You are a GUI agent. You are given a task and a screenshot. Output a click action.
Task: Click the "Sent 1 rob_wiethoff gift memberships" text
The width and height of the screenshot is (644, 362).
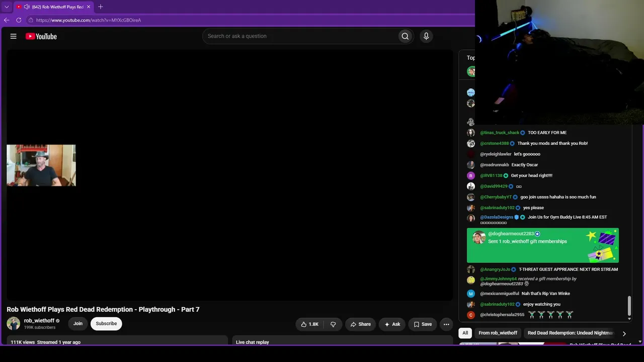click(527, 241)
